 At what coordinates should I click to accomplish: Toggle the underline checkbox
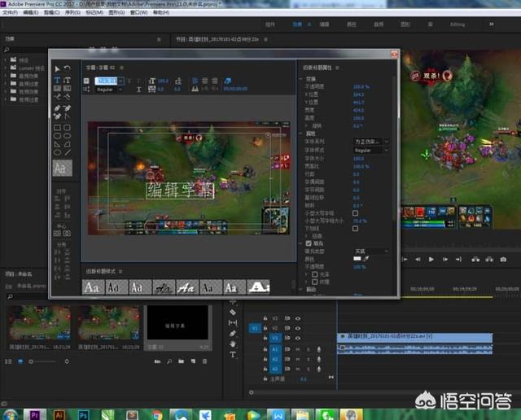click(355, 229)
